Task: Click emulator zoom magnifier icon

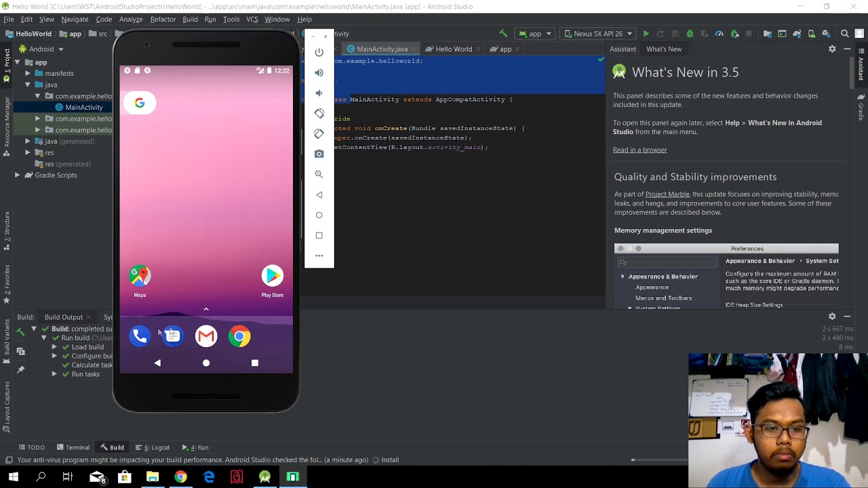Action: pyautogui.click(x=319, y=174)
